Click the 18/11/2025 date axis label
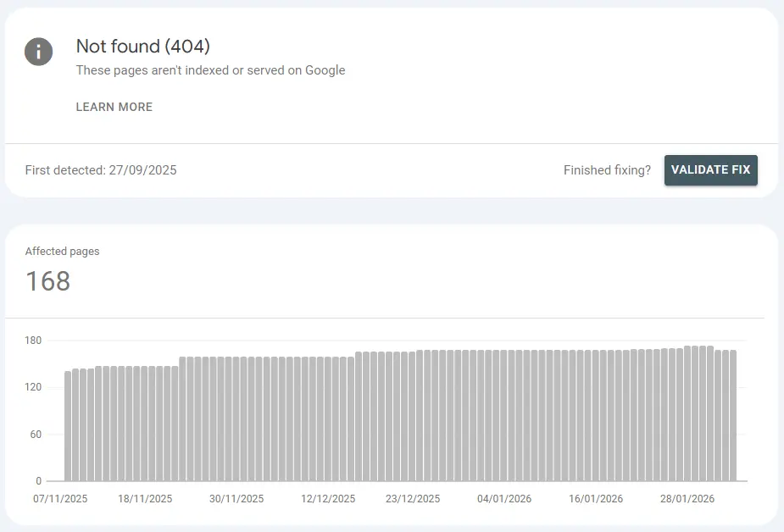 pyautogui.click(x=145, y=499)
